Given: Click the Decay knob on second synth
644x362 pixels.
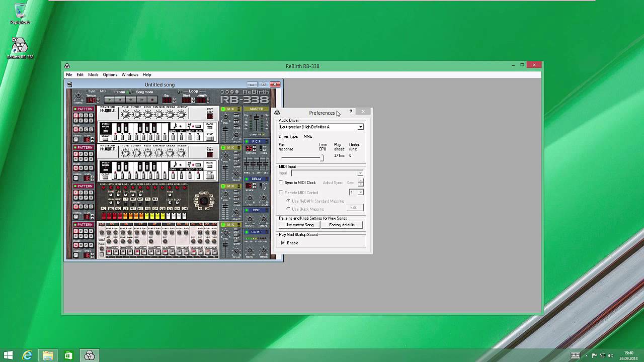Looking at the screenshot, I should [x=170, y=153].
